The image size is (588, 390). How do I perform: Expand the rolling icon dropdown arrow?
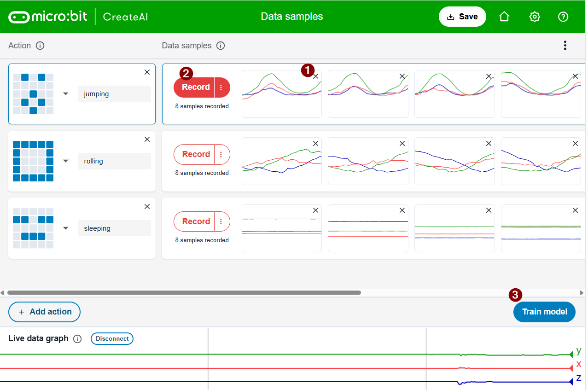65,161
